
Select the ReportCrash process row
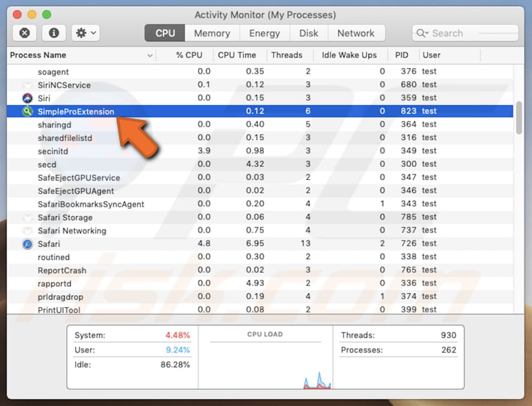pos(260,270)
